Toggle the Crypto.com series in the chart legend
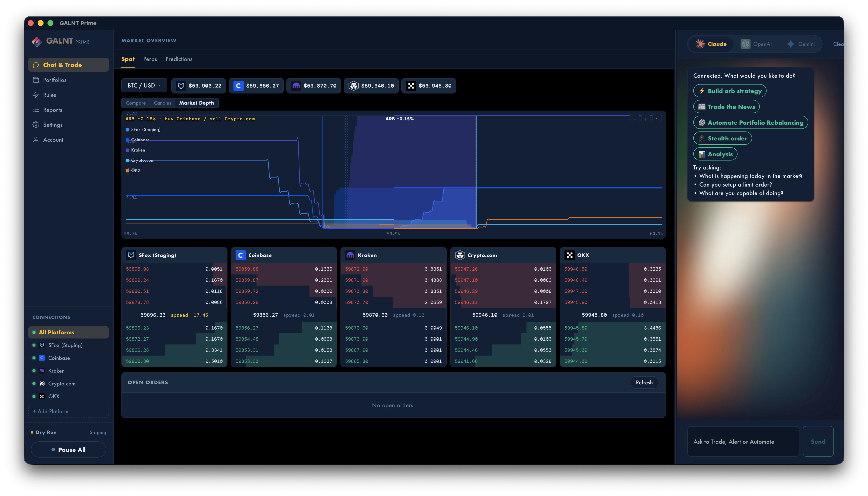 coord(140,160)
